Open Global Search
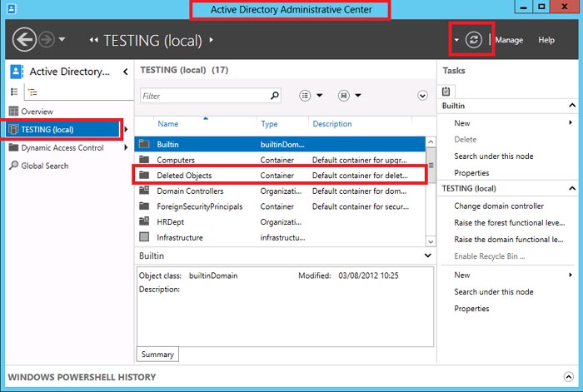583x392 pixels. [x=45, y=166]
